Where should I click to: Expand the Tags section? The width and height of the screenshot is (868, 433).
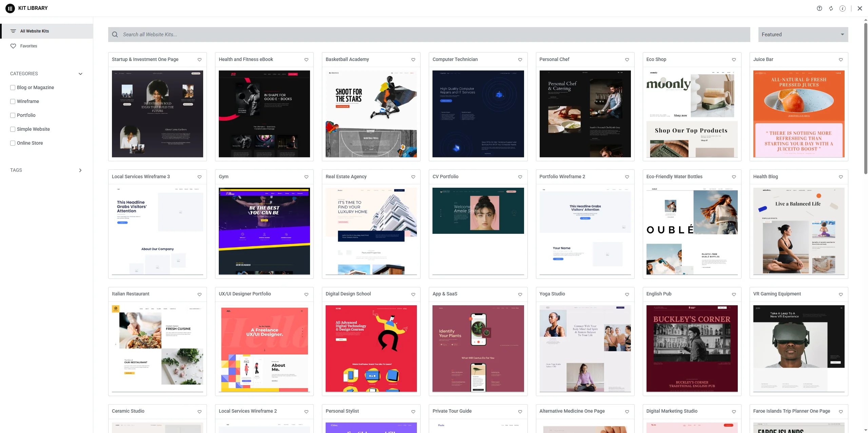click(x=80, y=170)
